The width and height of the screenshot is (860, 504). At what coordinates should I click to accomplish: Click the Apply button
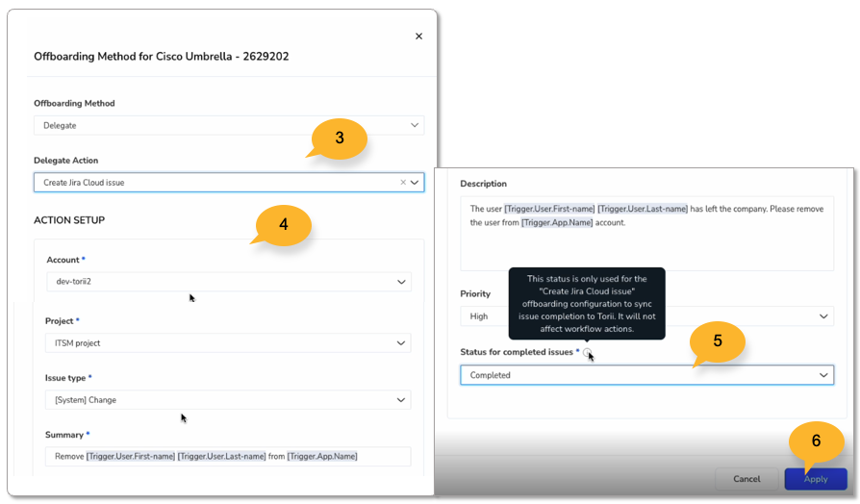(816, 479)
